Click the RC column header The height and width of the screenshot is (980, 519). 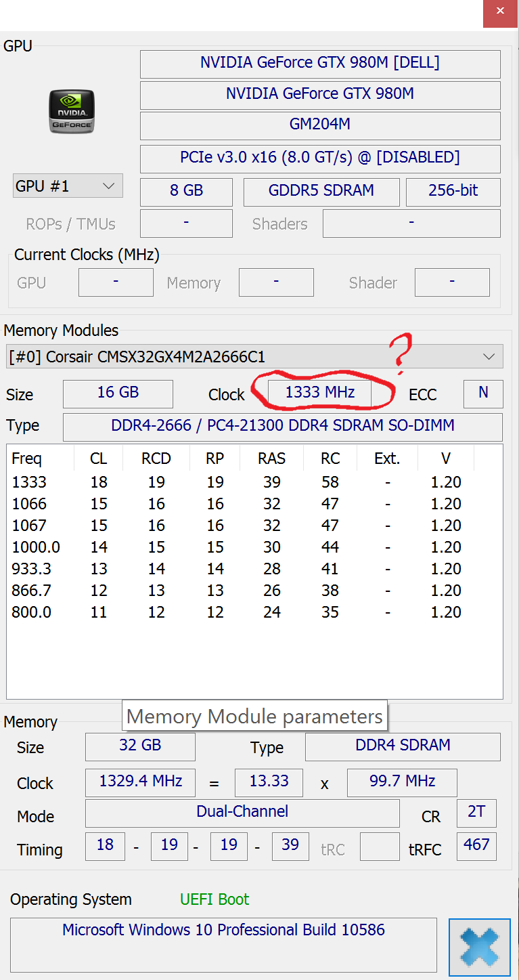[x=330, y=459]
